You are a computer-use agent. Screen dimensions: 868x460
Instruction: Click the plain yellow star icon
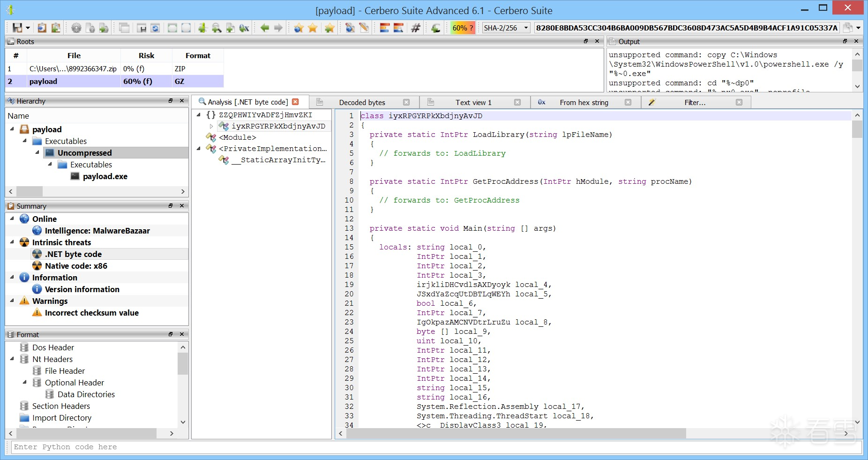[313, 28]
